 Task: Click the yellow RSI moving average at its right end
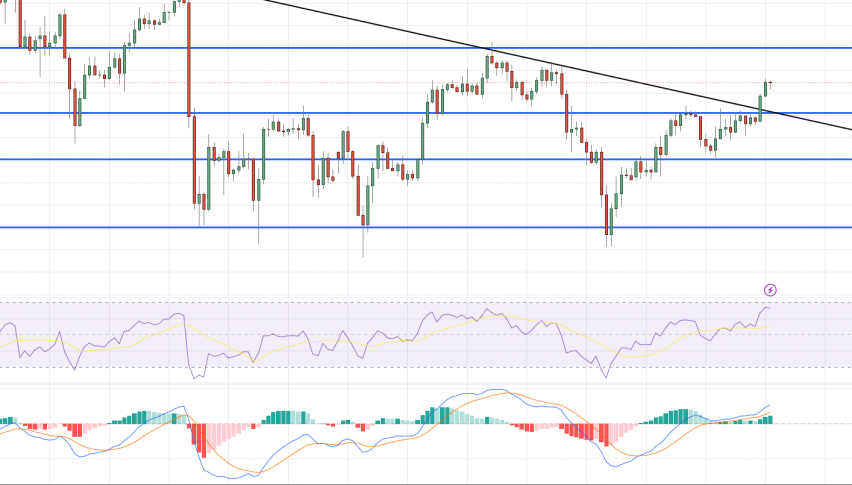pyautogui.click(x=768, y=326)
